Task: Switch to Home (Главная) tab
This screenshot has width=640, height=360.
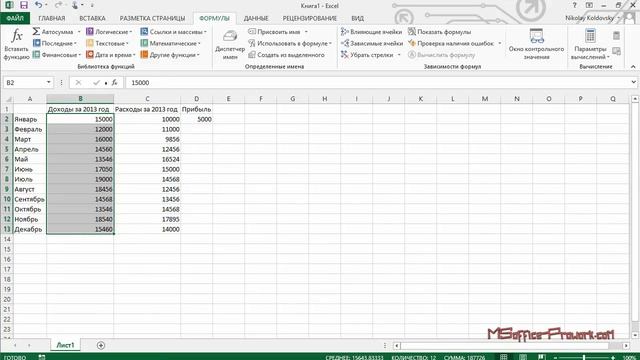Action: click(52, 18)
